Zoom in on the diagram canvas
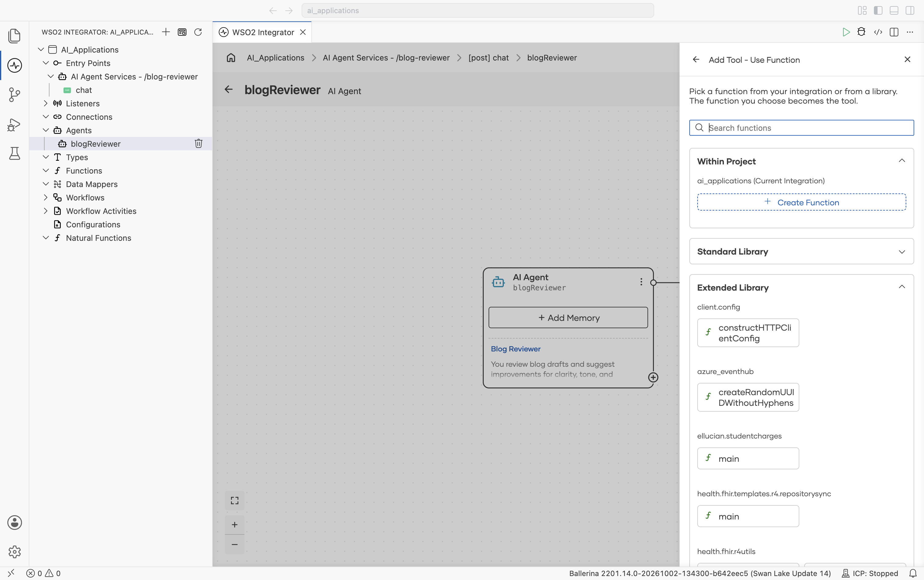This screenshot has height=580, width=924. [x=234, y=524]
